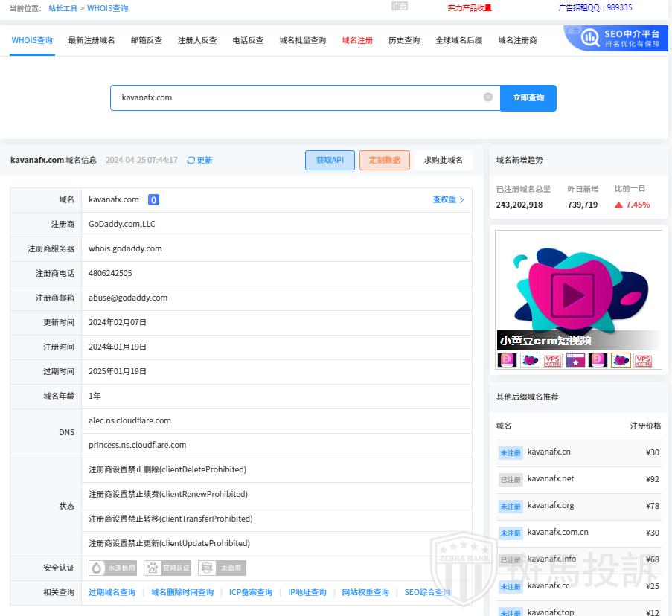The height and width of the screenshot is (616, 672).
Task: Click the 水滴信用 security badge icon
Action: pos(97,568)
